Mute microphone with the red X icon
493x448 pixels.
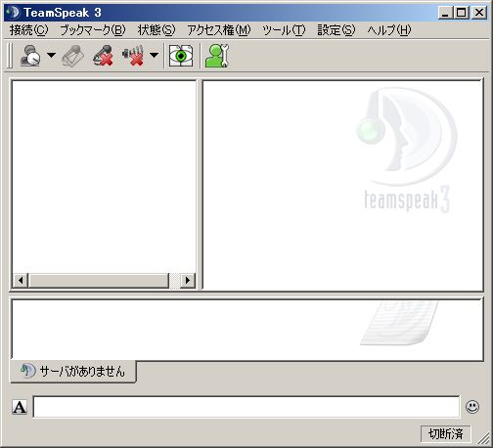(103, 56)
